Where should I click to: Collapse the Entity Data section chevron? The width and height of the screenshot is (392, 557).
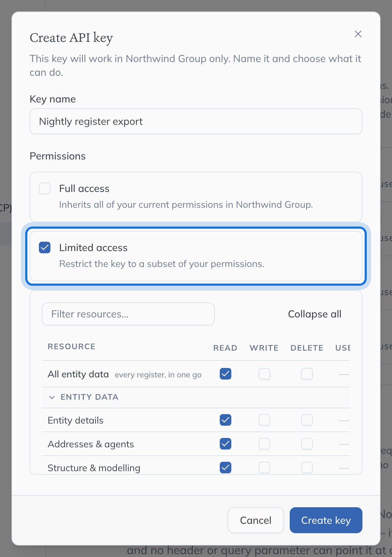(52, 397)
